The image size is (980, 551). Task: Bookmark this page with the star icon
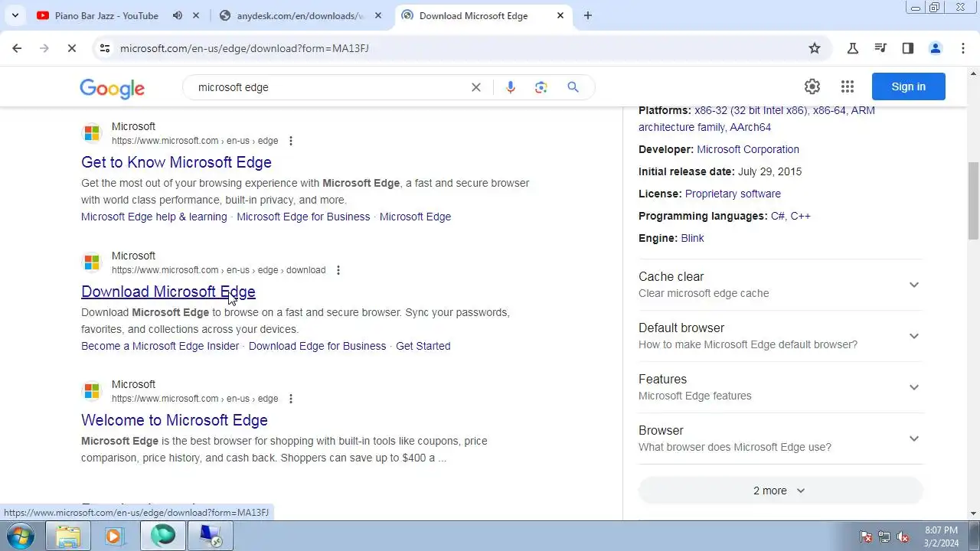(x=815, y=48)
